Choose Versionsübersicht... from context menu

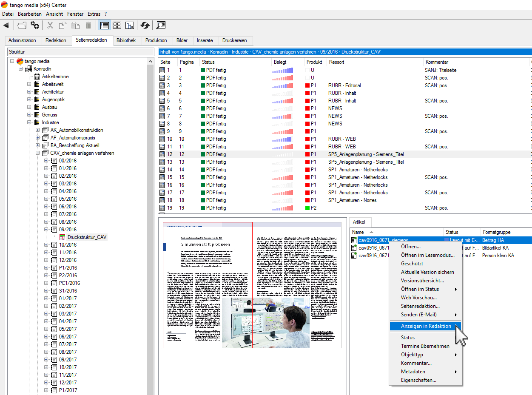click(422, 281)
